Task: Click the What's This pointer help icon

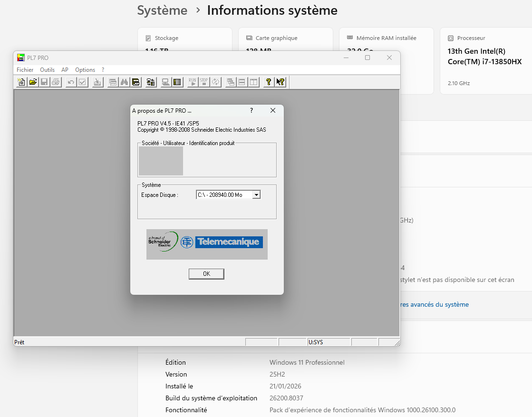Action: [x=281, y=82]
